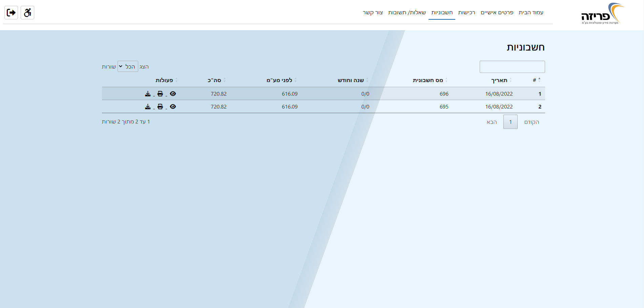Click the חשבוניות page heading
The height and width of the screenshot is (308, 644).
coord(525,47)
